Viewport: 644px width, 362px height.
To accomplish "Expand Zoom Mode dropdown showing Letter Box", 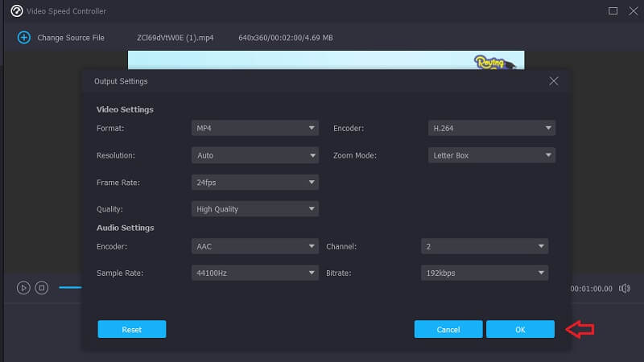I will tap(491, 155).
